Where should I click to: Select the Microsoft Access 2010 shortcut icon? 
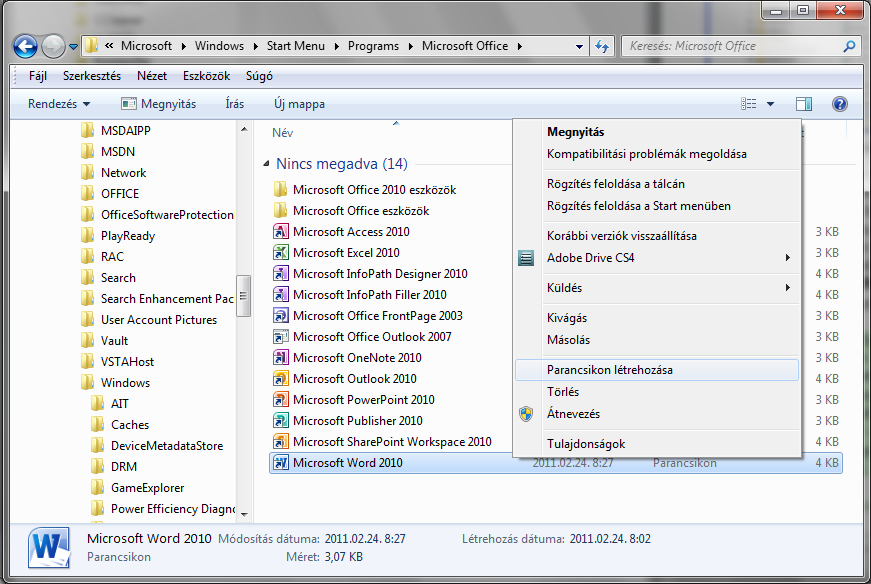point(281,232)
